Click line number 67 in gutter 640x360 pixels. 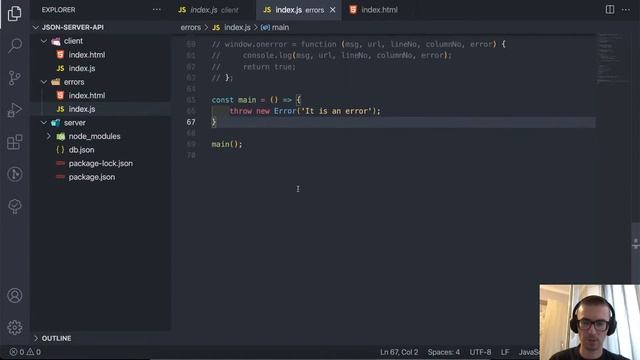(191, 122)
